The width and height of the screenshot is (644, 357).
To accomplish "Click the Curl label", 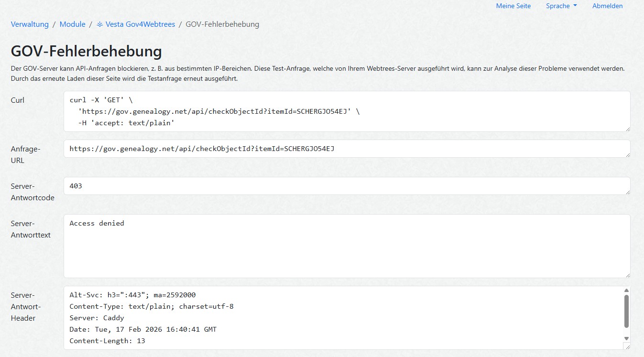I will point(18,100).
